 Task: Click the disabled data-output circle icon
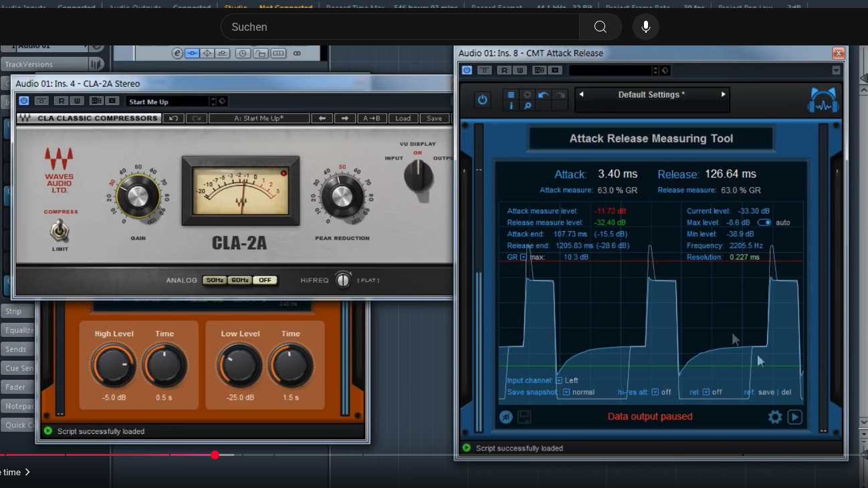coord(506,417)
